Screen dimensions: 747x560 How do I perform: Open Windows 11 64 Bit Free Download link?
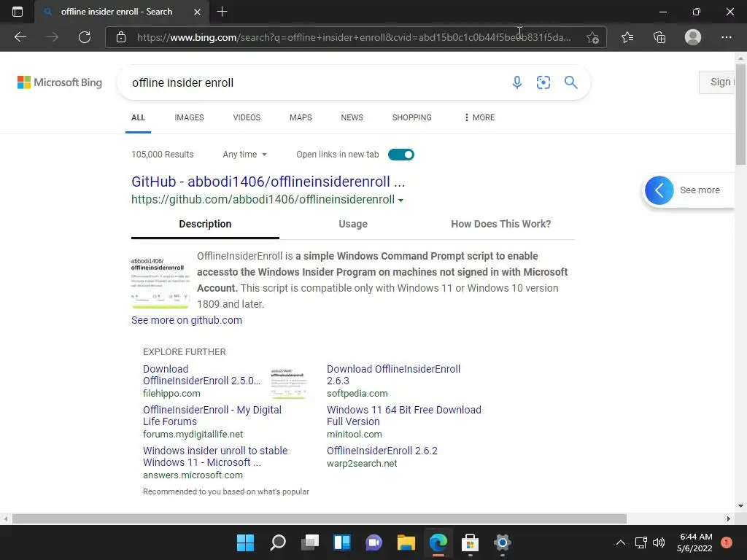pyautogui.click(x=404, y=416)
